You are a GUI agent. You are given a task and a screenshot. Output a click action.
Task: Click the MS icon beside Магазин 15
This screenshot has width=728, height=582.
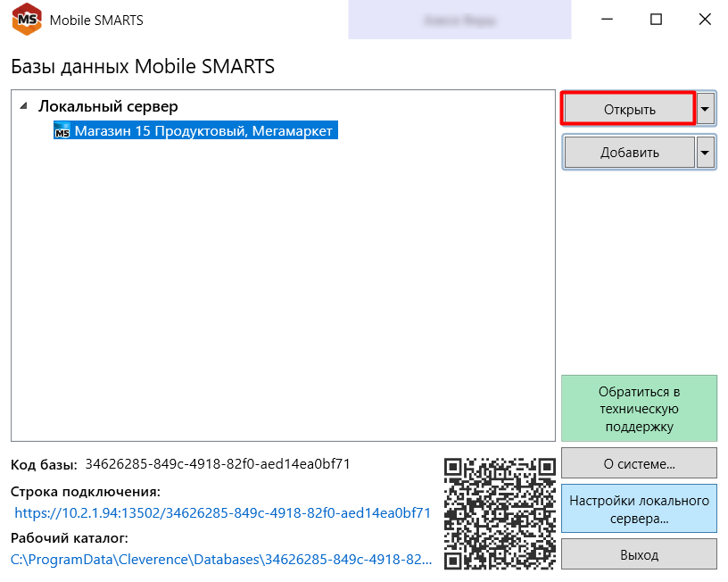[62, 132]
